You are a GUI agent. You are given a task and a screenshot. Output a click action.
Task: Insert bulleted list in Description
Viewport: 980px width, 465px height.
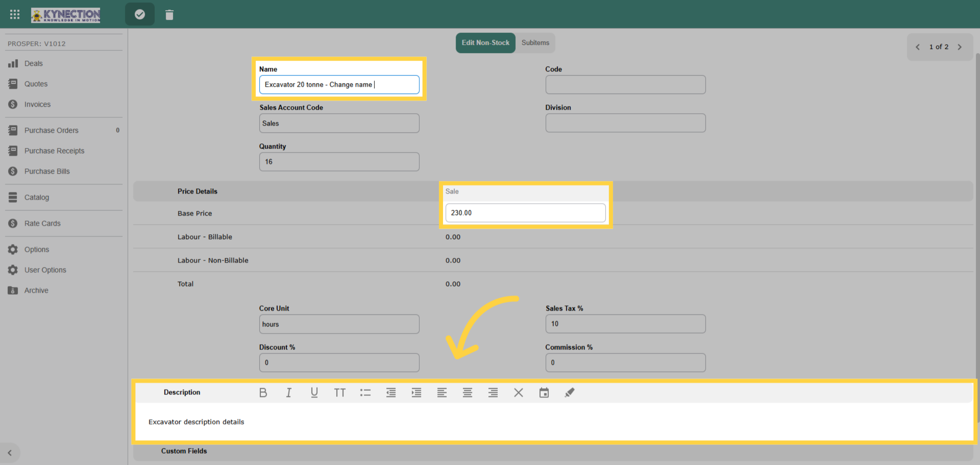(365, 393)
